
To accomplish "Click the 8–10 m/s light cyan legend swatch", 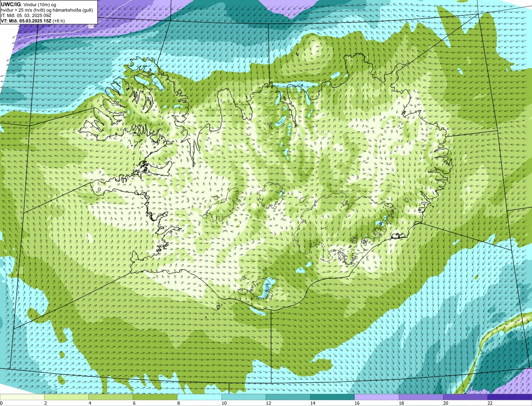I will point(199,397).
